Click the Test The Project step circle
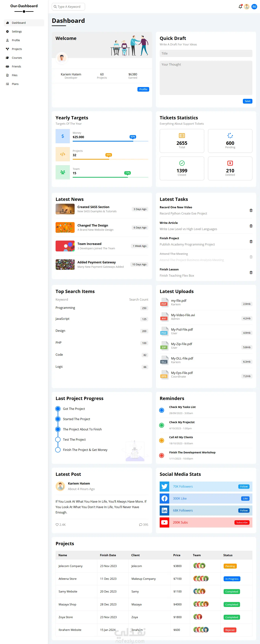The image size is (260, 644). pos(58,440)
